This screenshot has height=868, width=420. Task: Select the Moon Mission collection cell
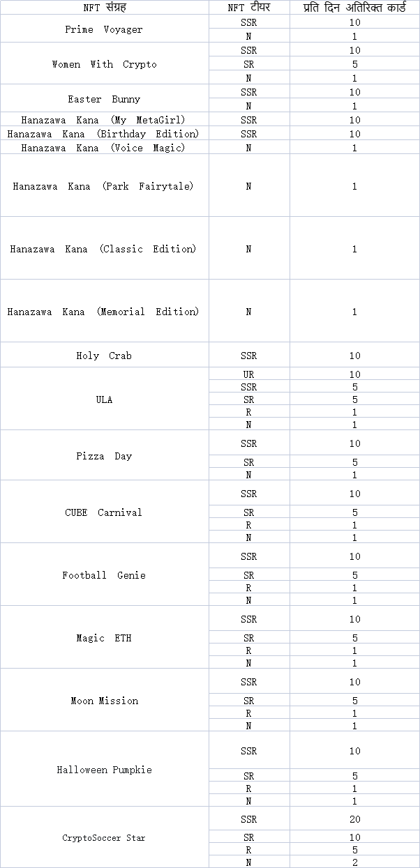point(104,701)
